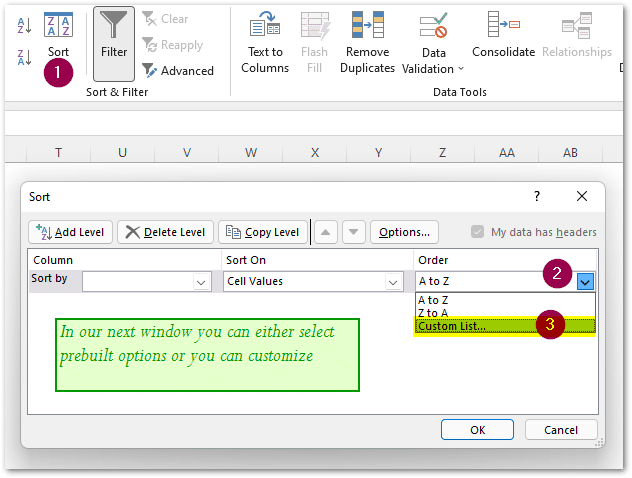The height and width of the screenshot is (478, 632).
Task: Collapse the Order dropdown arrow
Action: (585, 282)
